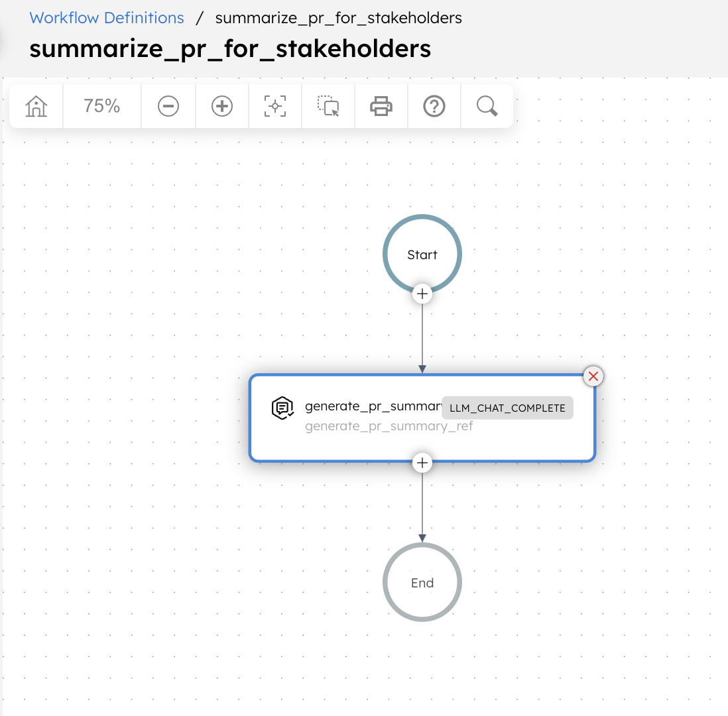Delete the node using the red X badge
The width and height of the screenshot is (728, 716).
(x=593, y=376)
